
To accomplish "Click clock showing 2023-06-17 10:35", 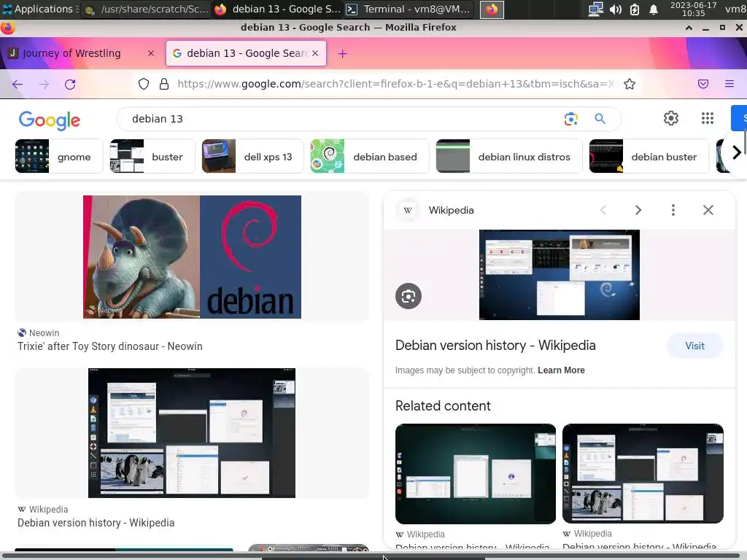I will pyautogui.click(x=693, y=9).
